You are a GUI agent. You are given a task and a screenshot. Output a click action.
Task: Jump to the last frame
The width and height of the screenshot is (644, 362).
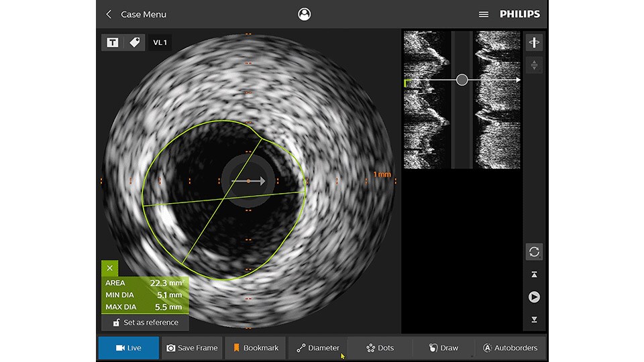(534, 320)
